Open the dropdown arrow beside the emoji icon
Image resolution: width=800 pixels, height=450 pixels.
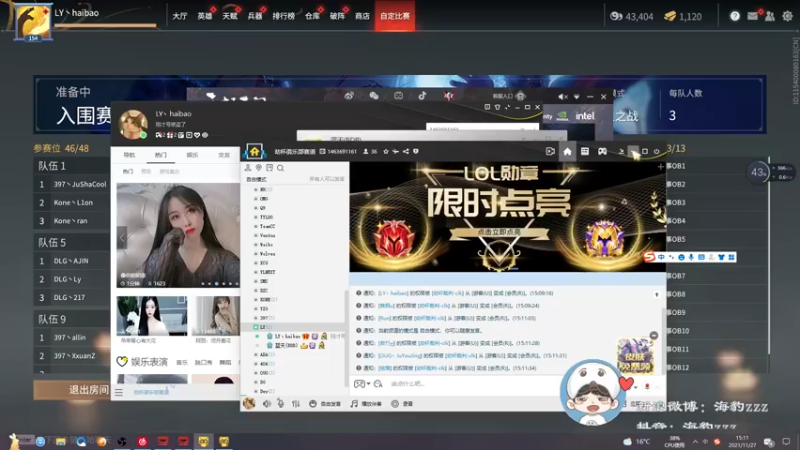pos(368,384)
